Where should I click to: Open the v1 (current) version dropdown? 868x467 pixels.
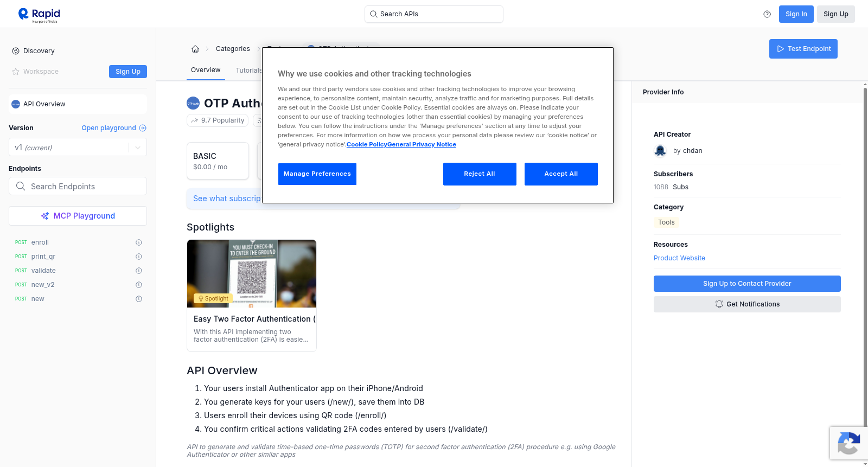pyautogui.click(x=78, y=148)
